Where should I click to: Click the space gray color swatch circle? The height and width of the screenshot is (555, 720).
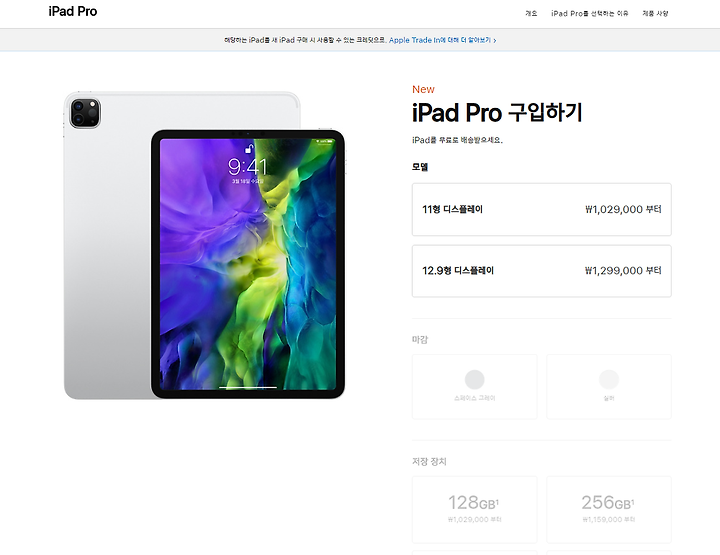tap(474, 380)
